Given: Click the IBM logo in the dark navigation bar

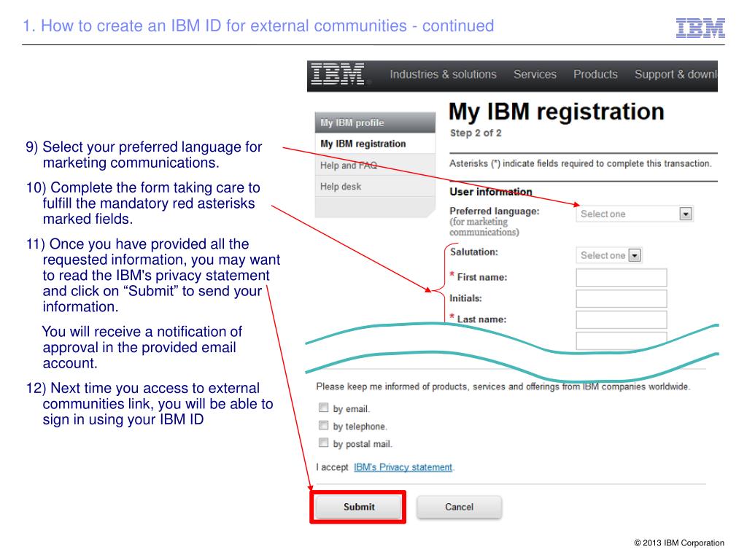Looking at the screenshot, I should 337,74.
